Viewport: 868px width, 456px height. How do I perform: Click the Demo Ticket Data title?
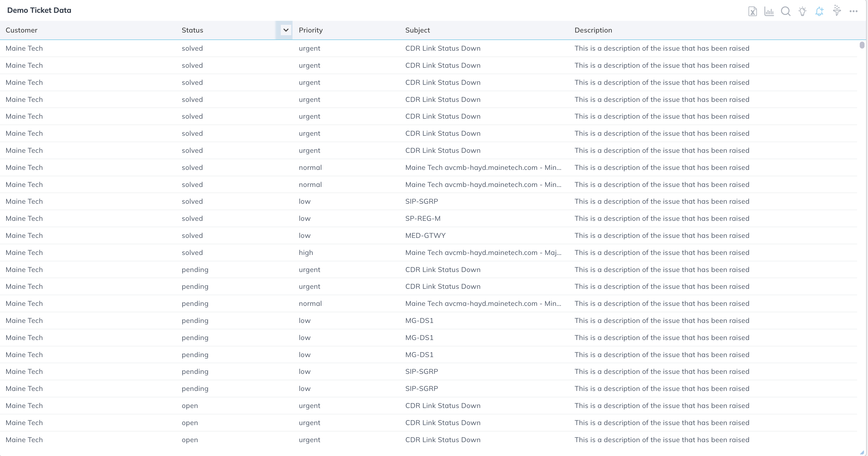point(39,10)
